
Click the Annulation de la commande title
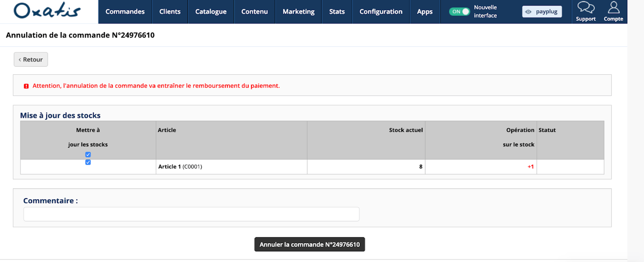pyautogui.click(x=80, y=35)
